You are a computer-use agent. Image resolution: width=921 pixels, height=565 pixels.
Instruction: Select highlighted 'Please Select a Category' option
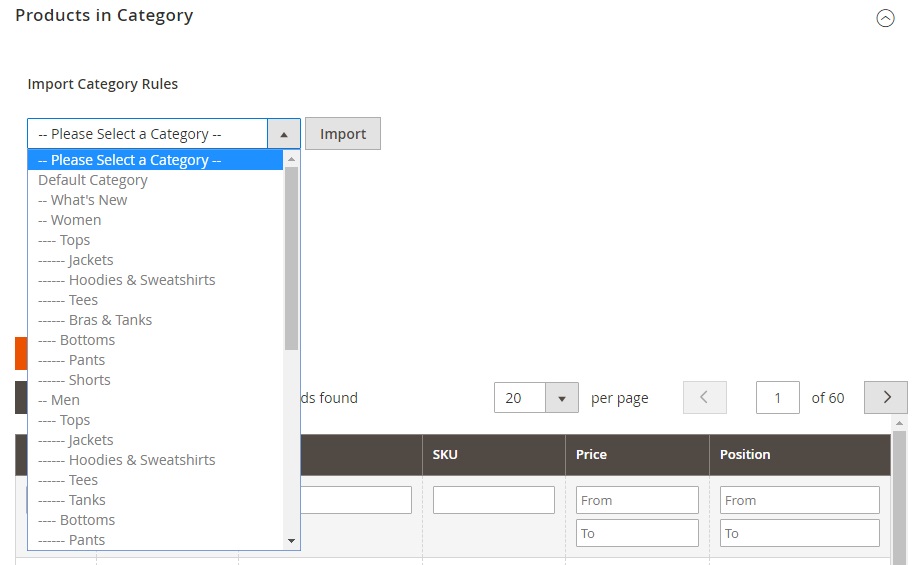155,160
